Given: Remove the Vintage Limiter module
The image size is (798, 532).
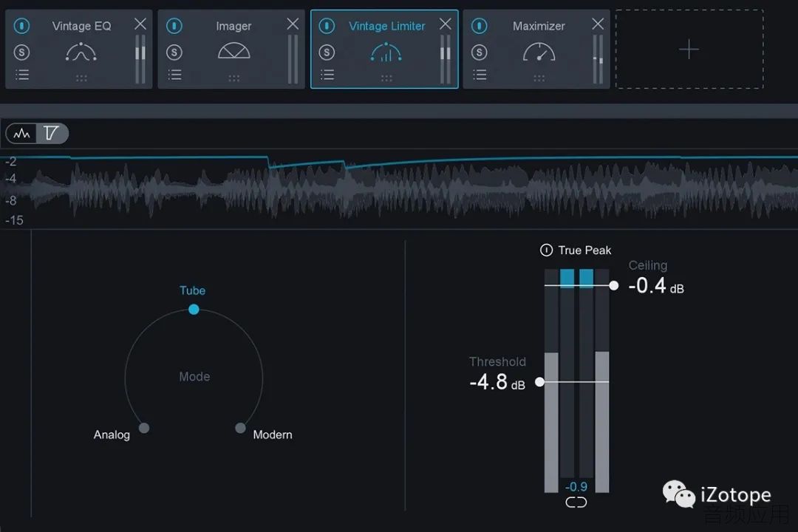Looking at the screenshot, I should [446, 24].
